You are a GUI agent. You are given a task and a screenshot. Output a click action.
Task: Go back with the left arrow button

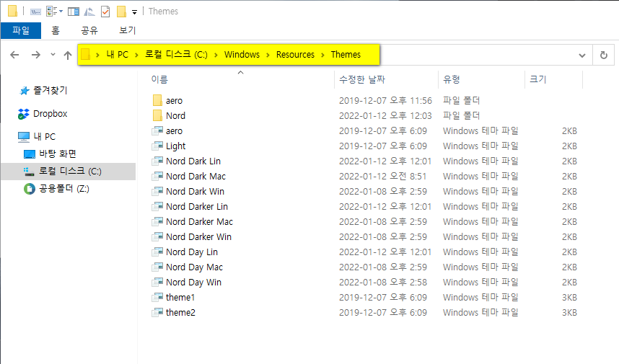pos(14,55)
